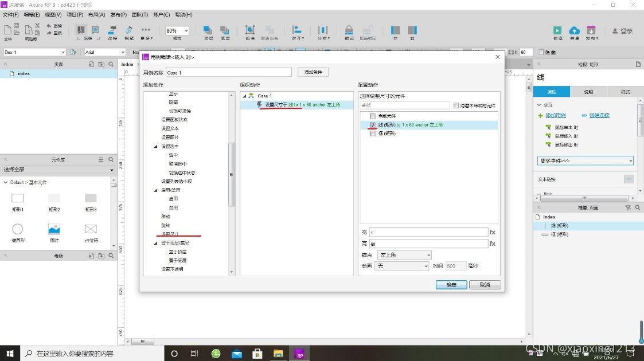This screenshot has height=361, width=644.
Task: Open the 80% zoom dropdown
Action: tap(186, 31)
